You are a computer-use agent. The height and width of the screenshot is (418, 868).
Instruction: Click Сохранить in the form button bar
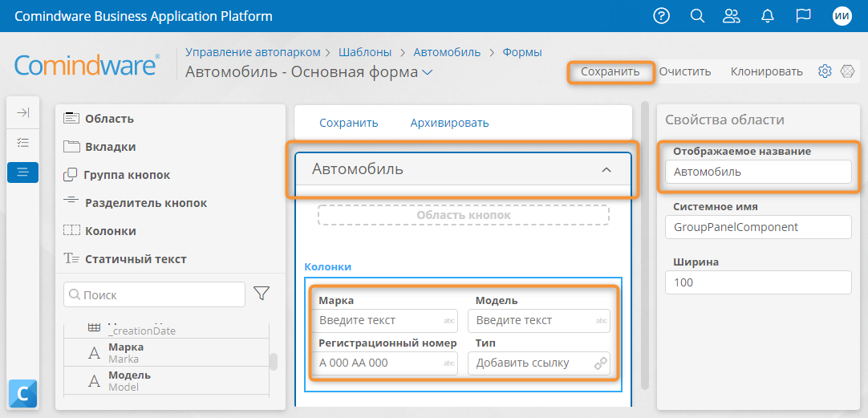point(349,123)
